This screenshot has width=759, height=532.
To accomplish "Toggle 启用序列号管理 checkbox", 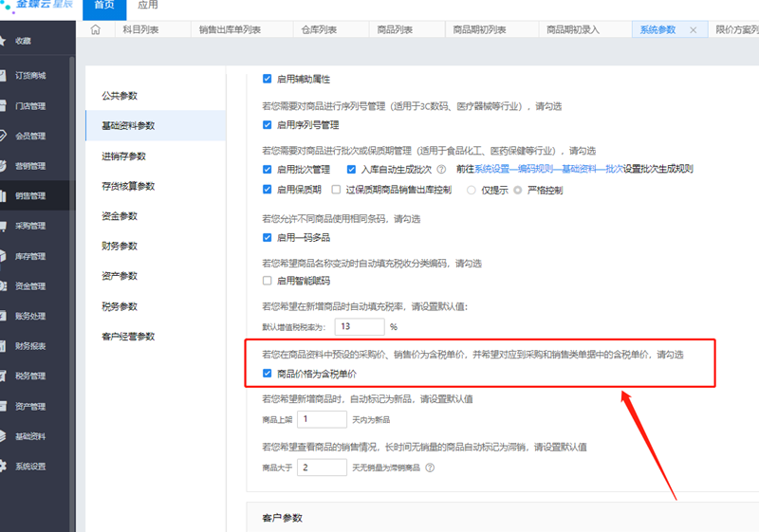I will point(268,124).
